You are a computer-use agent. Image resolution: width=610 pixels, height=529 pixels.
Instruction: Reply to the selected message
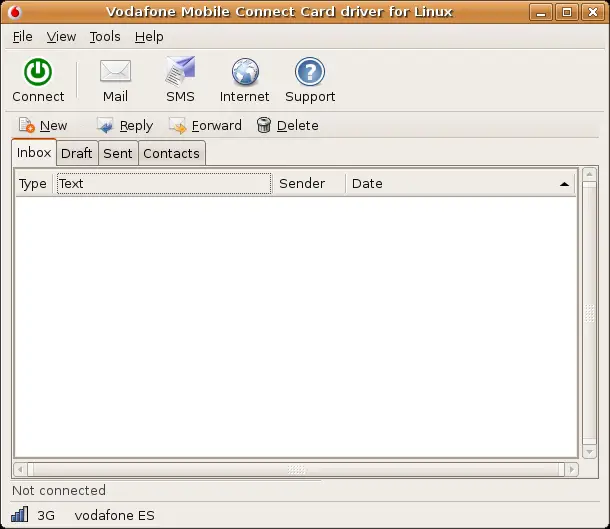coord(124,126)
